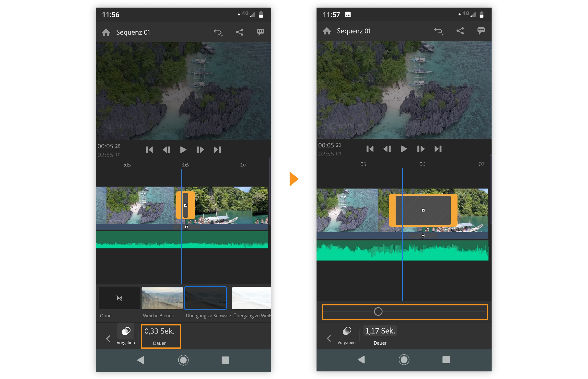Image resolution: width=588 pixels, height=379 pixels.
Task: Open Share in the right screen header
Action: tap(460, 31)
